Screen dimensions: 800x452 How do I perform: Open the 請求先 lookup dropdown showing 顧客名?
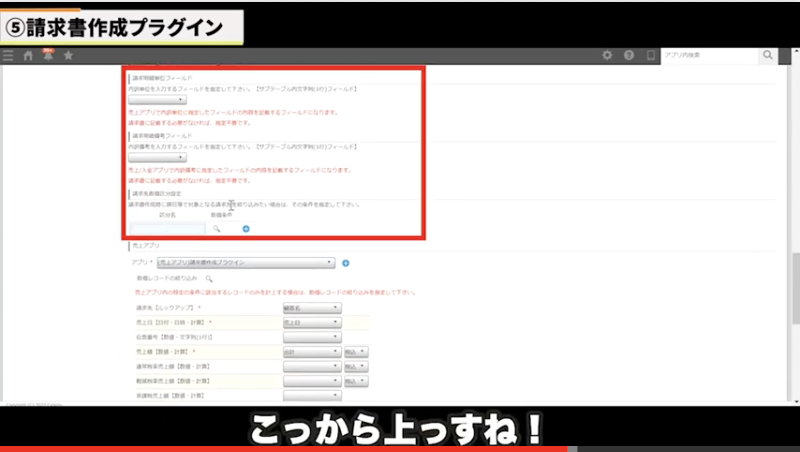point(311,308)
